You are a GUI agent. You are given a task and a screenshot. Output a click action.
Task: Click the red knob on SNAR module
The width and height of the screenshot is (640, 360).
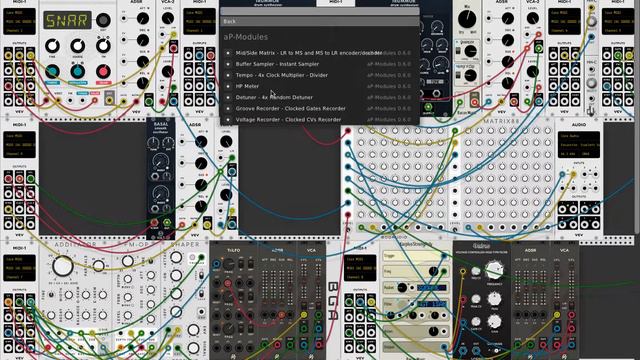point(103,71)
